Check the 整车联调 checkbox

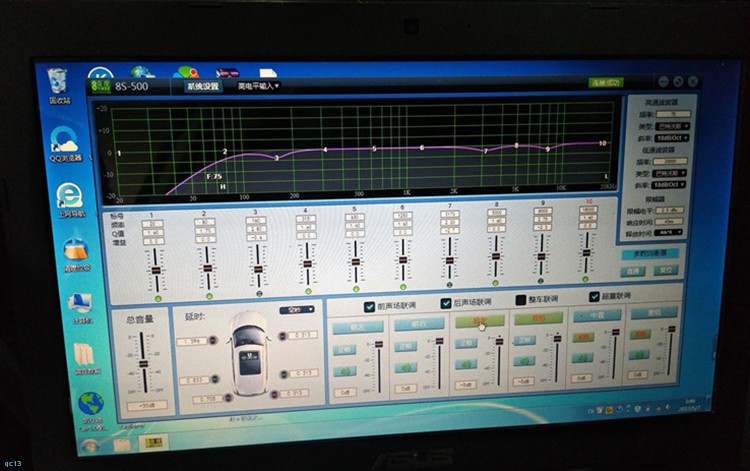tap(521, 300)
